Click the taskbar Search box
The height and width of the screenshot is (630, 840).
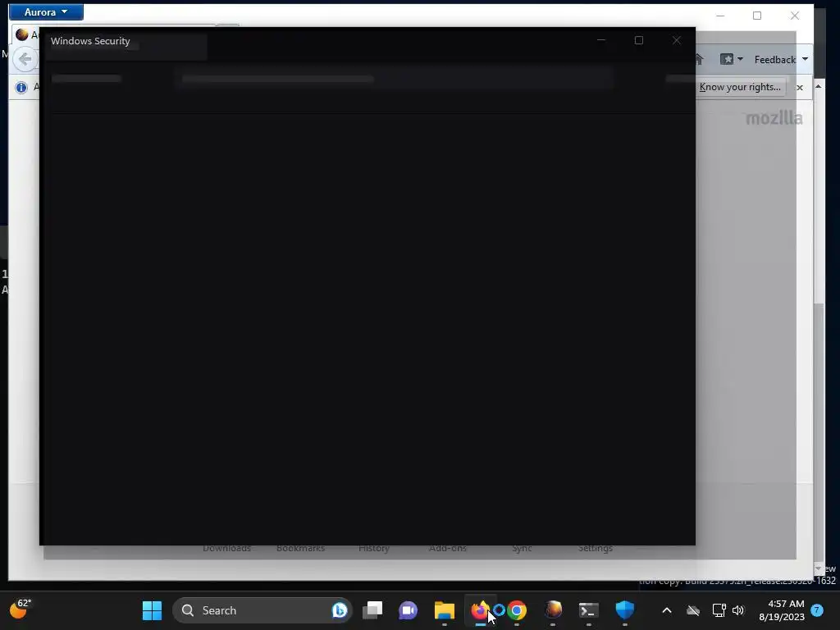(262, 610)
